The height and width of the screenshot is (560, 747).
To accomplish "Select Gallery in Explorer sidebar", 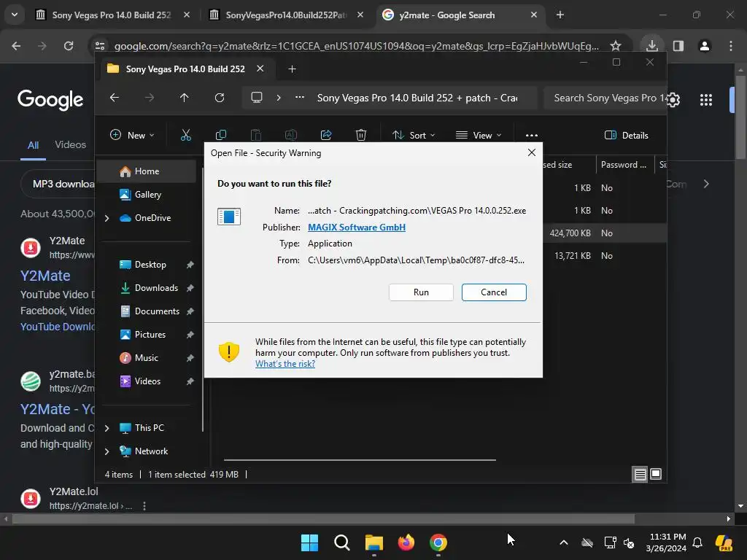I will click(147, 195).
